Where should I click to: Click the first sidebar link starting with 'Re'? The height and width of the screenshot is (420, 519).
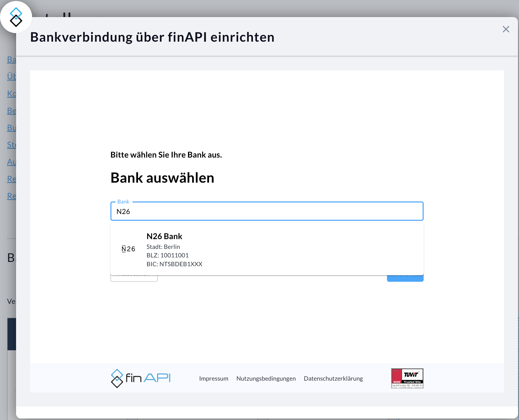pos(11,179)
